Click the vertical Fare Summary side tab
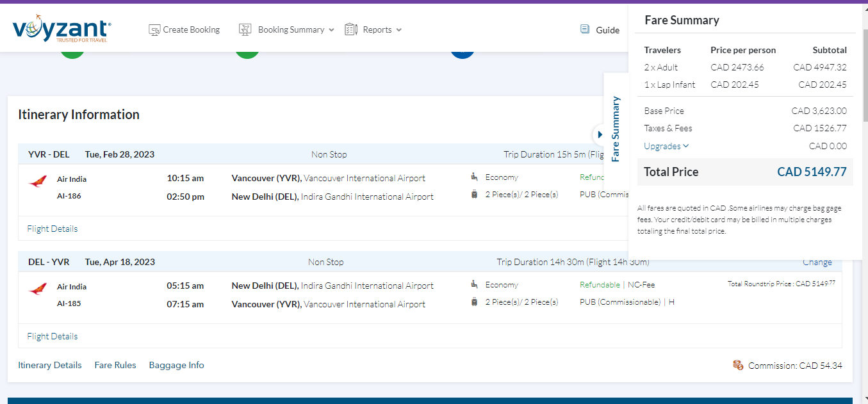Viewport: 868px width, 404px height. tap(616, 129)
